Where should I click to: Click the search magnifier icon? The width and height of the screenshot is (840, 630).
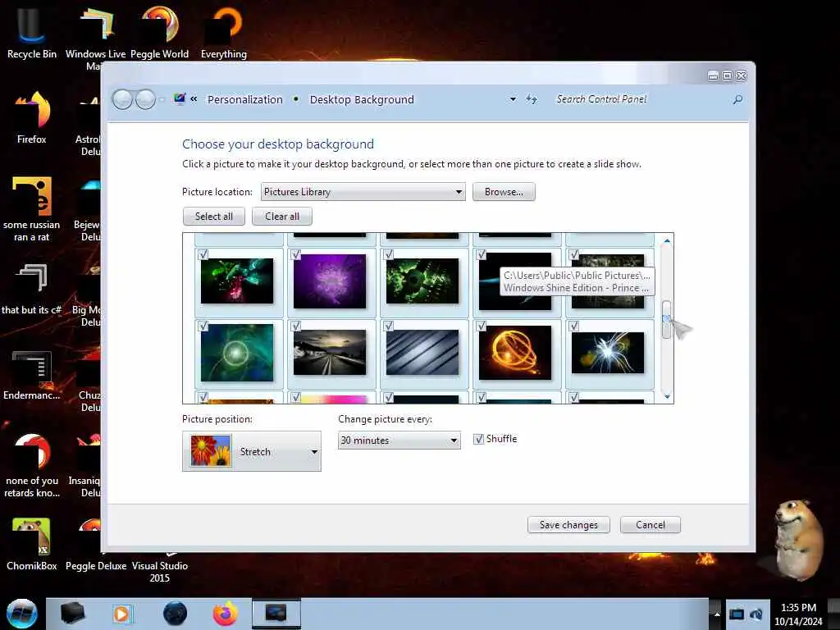[x=737, y=99]
